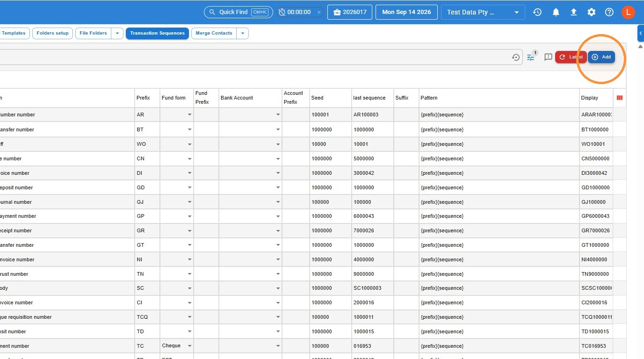This screenshot has height=359, width=644.
Task: Click the last sequence column header
Action: point(373,98)
